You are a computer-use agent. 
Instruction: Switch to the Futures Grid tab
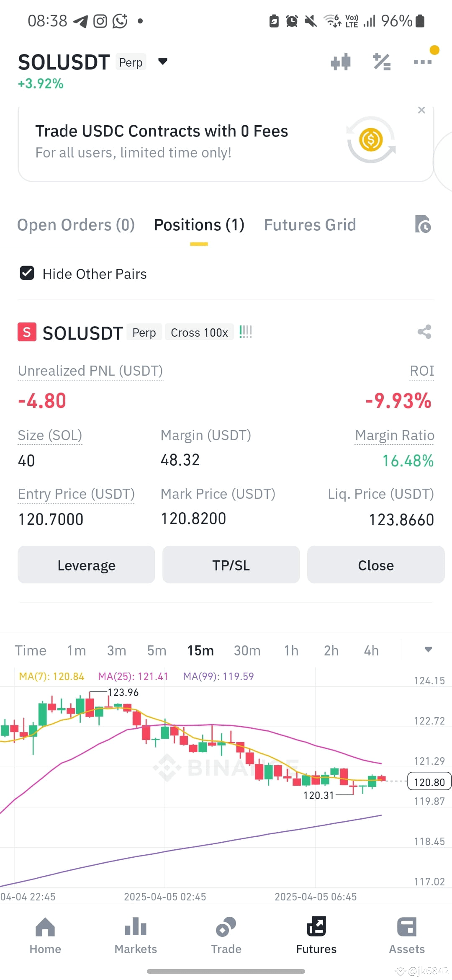[310, 225]
